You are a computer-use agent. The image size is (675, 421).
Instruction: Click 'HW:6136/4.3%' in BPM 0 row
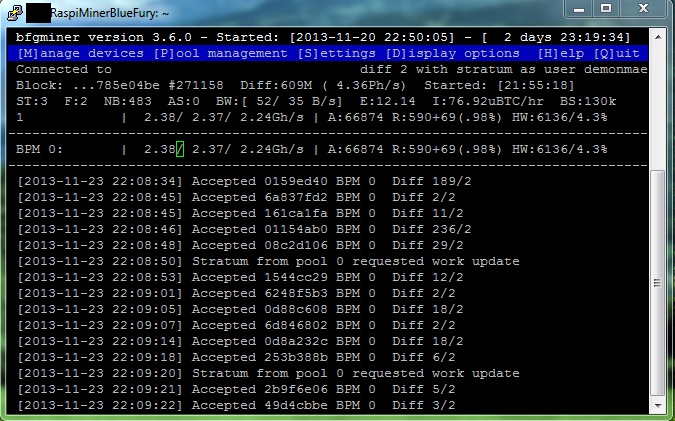pos(560,149)
